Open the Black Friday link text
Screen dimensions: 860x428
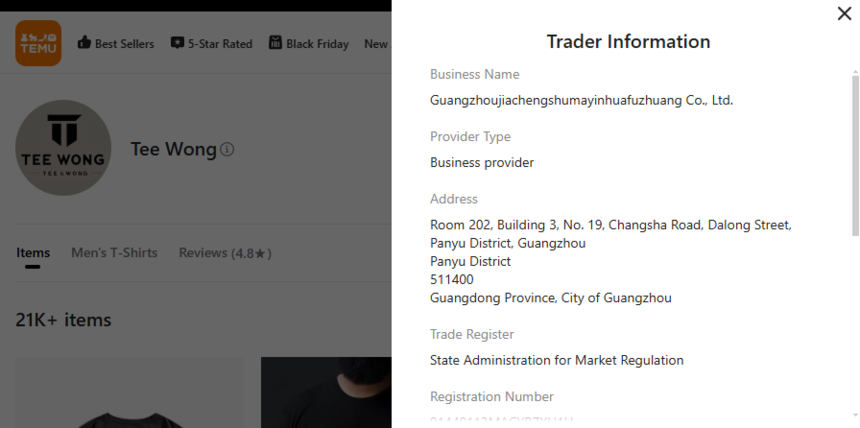(x=317, y=44)
